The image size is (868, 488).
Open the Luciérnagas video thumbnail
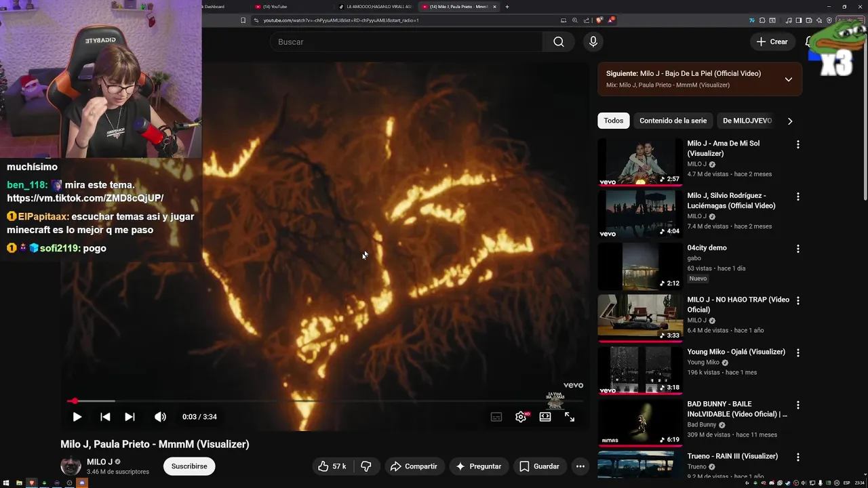coord(640,214)
